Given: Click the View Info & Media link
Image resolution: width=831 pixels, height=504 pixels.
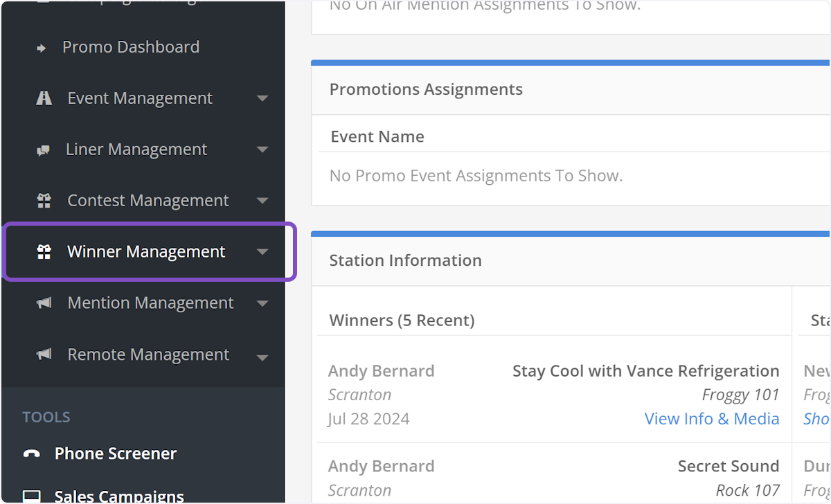Looking at the screenshot, I should pos(712,418).
